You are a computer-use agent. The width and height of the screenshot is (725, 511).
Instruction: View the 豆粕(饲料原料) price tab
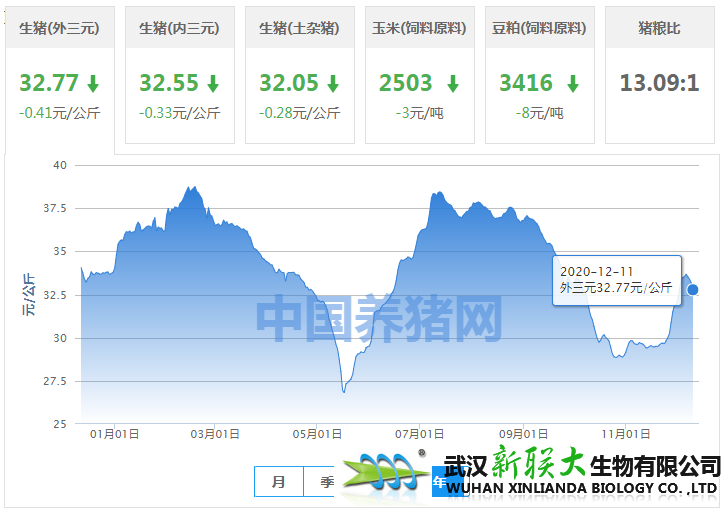pos(539,28)
